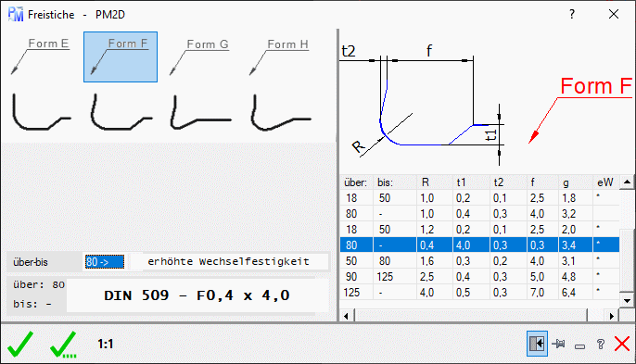The width and height of the screenshot is (636, 364).
Task: Cancel with the red X icon
Action: point(622,344)
